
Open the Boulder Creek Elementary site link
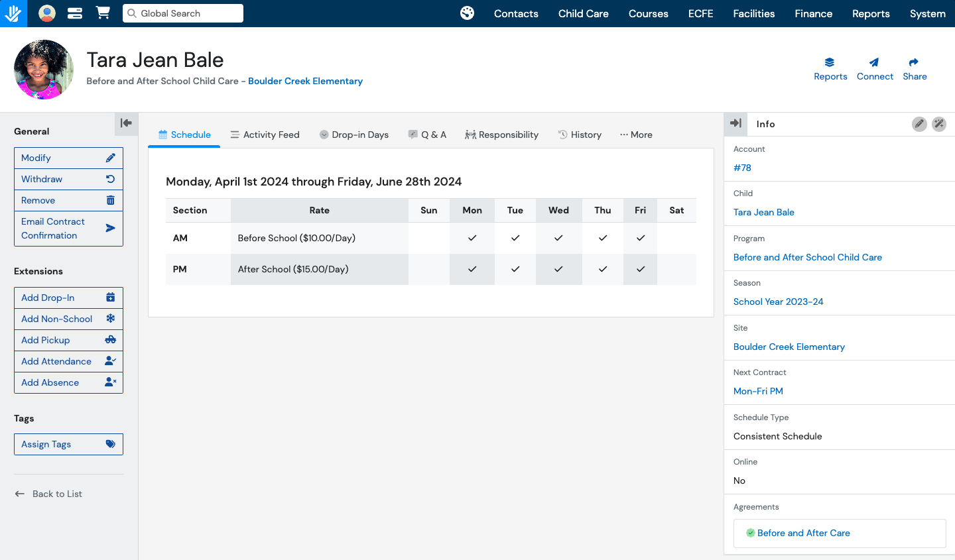click(789, 347)
